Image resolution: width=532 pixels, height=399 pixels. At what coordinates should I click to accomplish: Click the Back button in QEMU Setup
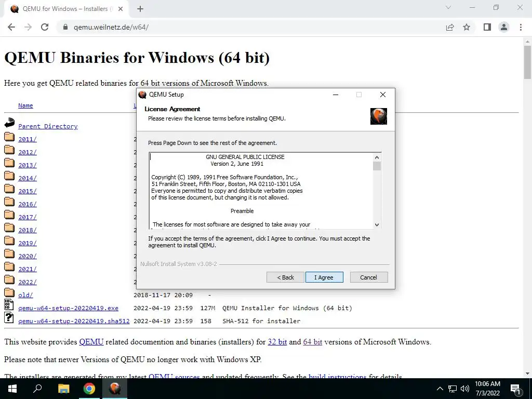point(285,277)
